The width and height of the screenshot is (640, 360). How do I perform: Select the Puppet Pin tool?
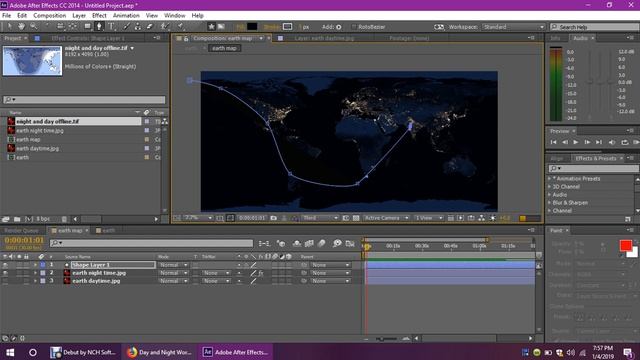(180, 27)
